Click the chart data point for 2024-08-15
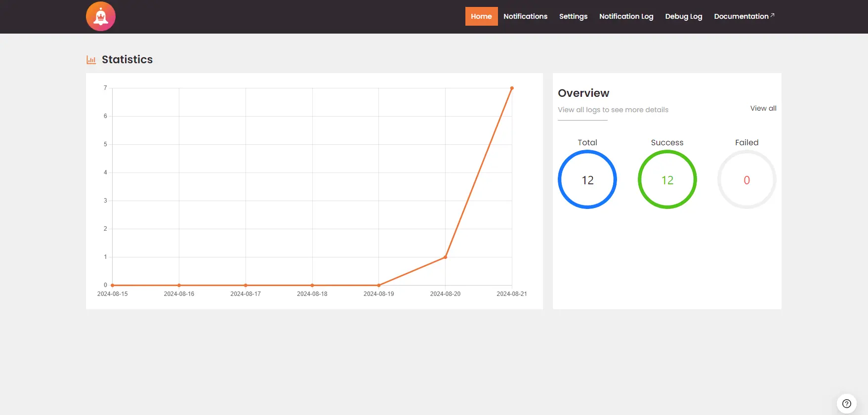The width and height of the screenshot is (868, 415). tap(113, 285)
